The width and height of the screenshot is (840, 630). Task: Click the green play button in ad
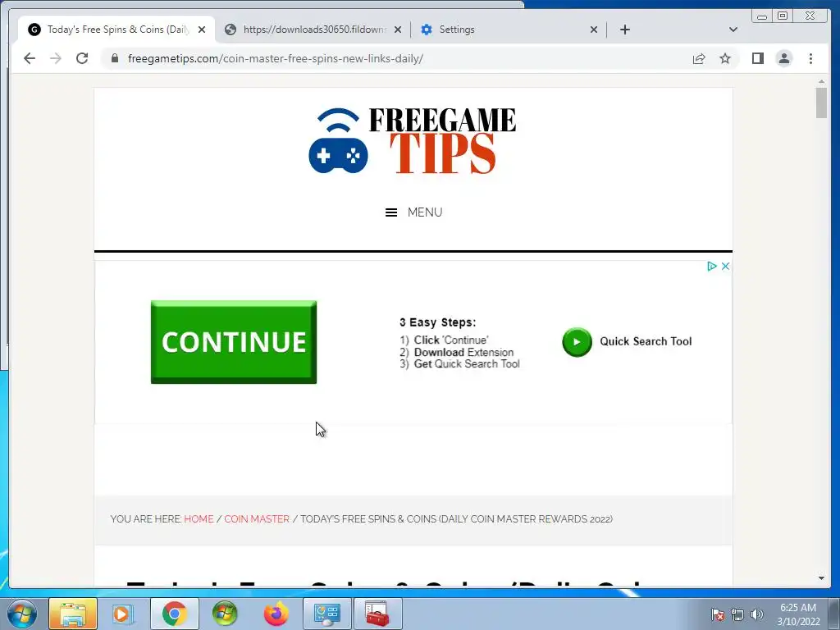[577, 342]
